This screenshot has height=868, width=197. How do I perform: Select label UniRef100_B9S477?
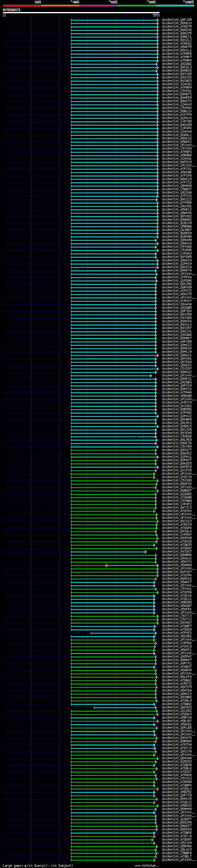pos(177,450)
